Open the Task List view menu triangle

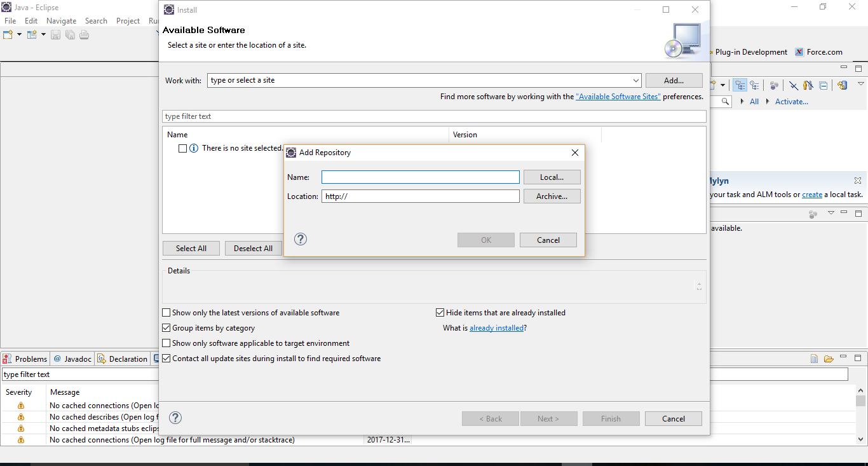pos(861,84)
